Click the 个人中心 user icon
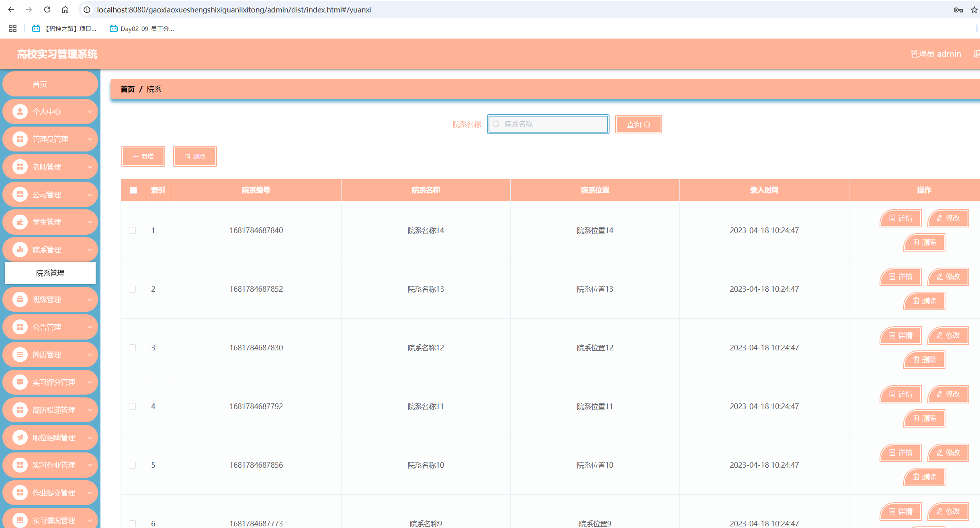980x528 pixels. tap(20, 111)
